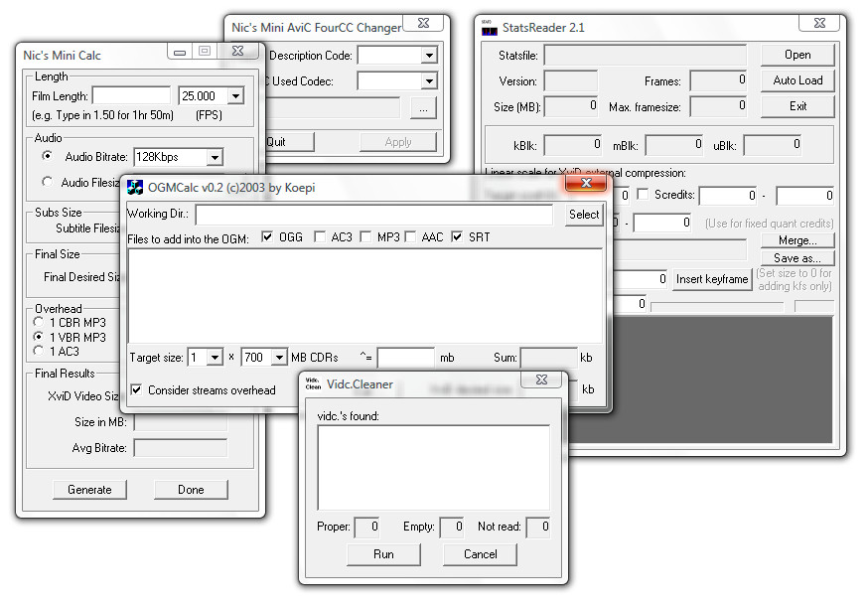Expand the Description Code dropdown
The width and height of the screenshot is (868, 608).
(429, 56)
